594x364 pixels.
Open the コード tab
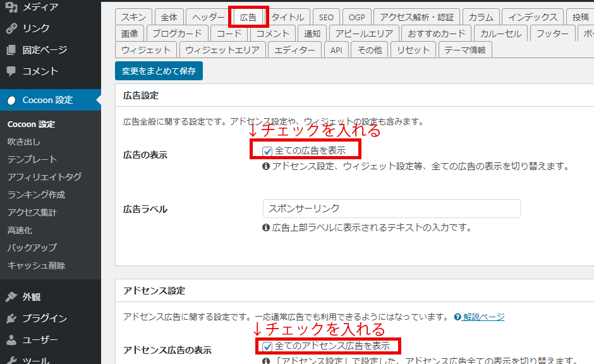click(x=229, y=33)
